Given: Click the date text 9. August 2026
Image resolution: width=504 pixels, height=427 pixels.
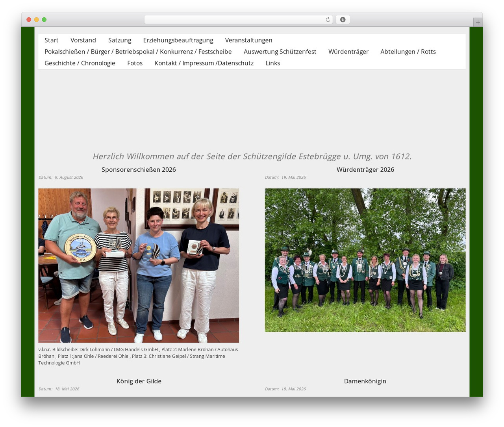Looking at the screenshot, I should pos(69,177).
